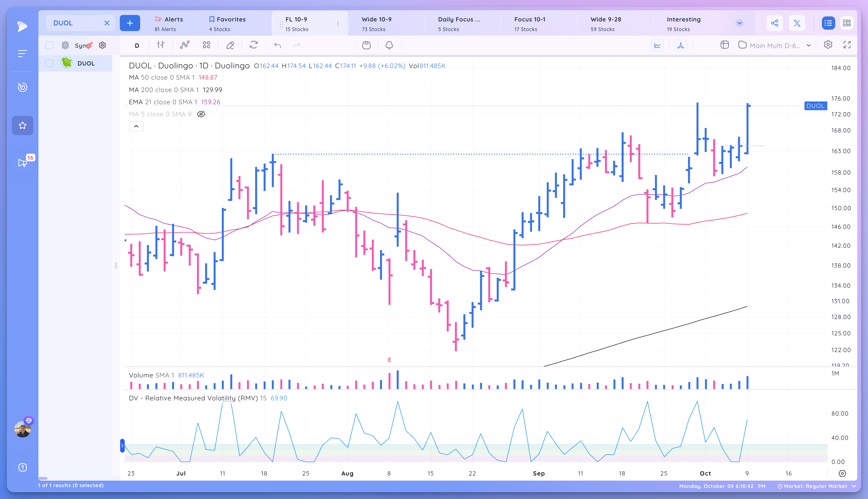Open FL 10-9 tab three-dot menu
The height and width of the screenshot is (499, 868).
(x=338, y=24)
